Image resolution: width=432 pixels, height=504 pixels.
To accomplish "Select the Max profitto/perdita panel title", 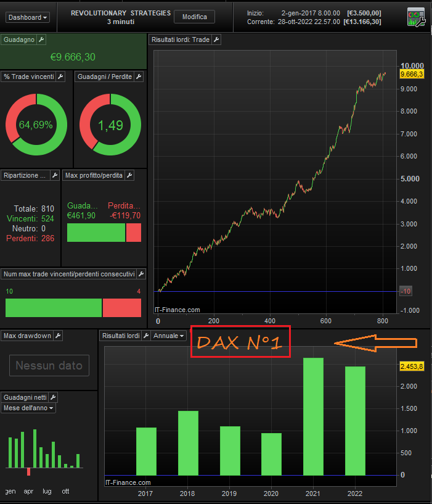I will coord(94,175).
